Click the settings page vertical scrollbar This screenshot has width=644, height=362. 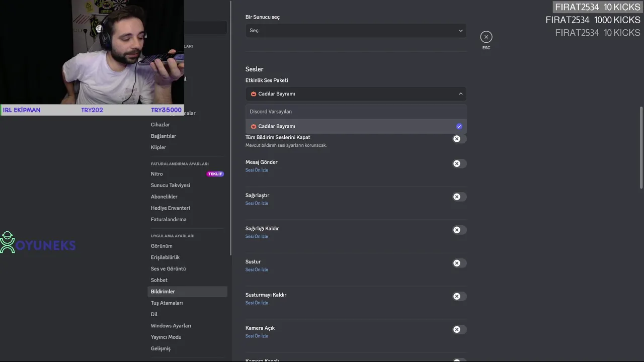tap(641, 147)
